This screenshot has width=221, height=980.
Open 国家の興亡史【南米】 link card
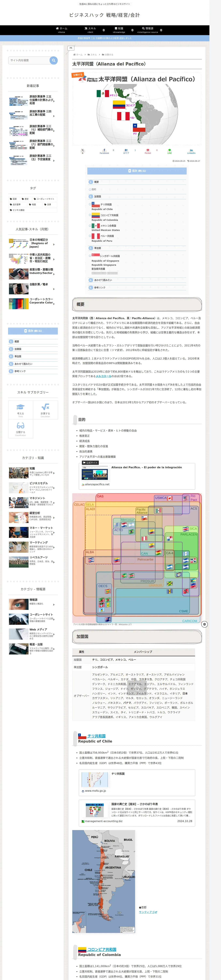tap(137, 813)
